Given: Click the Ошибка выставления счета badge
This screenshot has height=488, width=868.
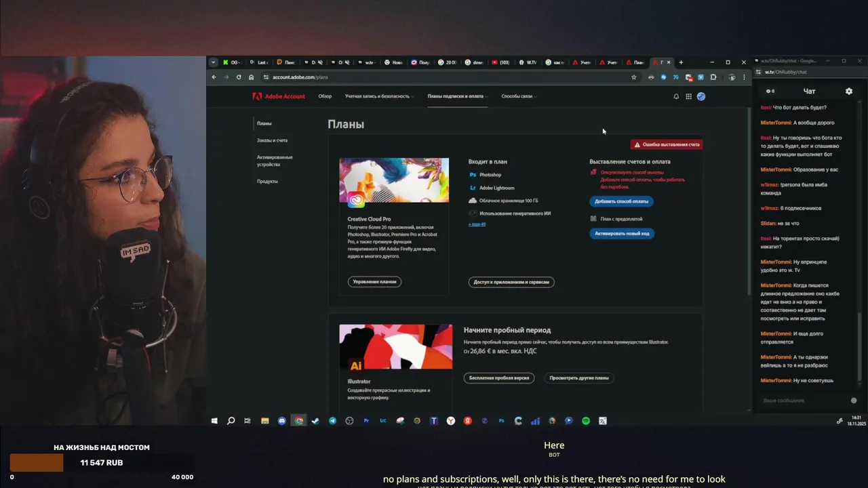Looking at the screenshot, I should pyautogui.click(x=667, y=144).
